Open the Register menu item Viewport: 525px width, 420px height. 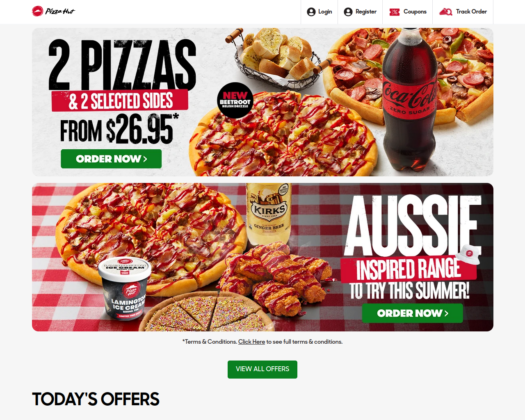pyautogui.click(x=360, y=12)
